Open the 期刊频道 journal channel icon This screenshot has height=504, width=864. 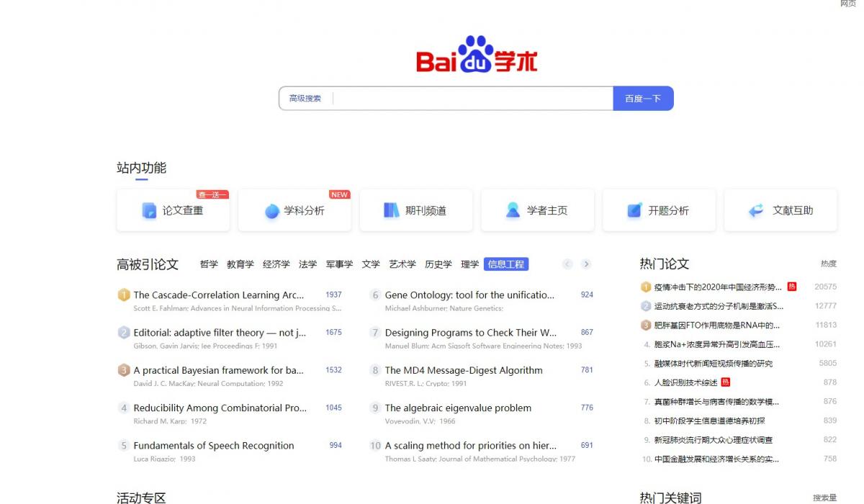[392, 210]
